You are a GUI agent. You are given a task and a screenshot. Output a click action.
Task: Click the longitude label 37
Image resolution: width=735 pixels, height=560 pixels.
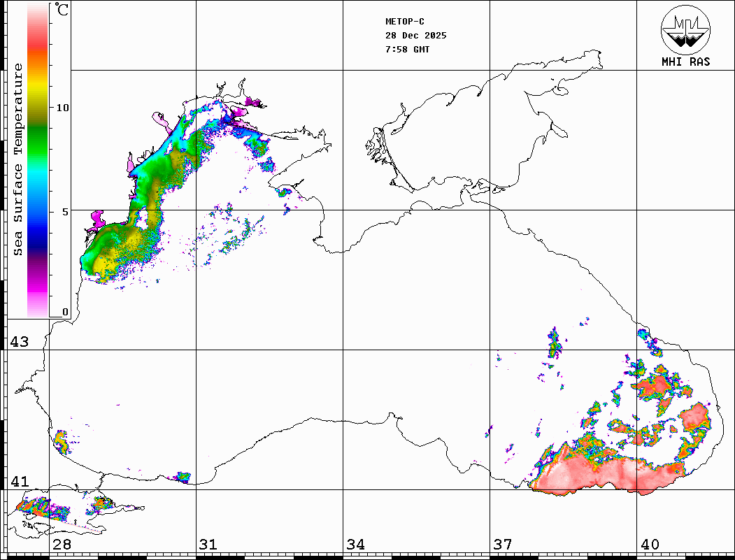pos(502,545)
